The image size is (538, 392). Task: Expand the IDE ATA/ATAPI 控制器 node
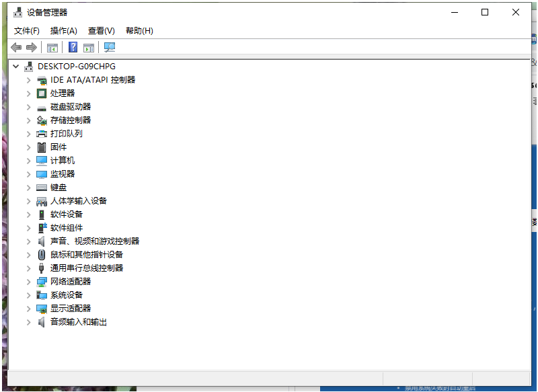(x=28, y=80)
